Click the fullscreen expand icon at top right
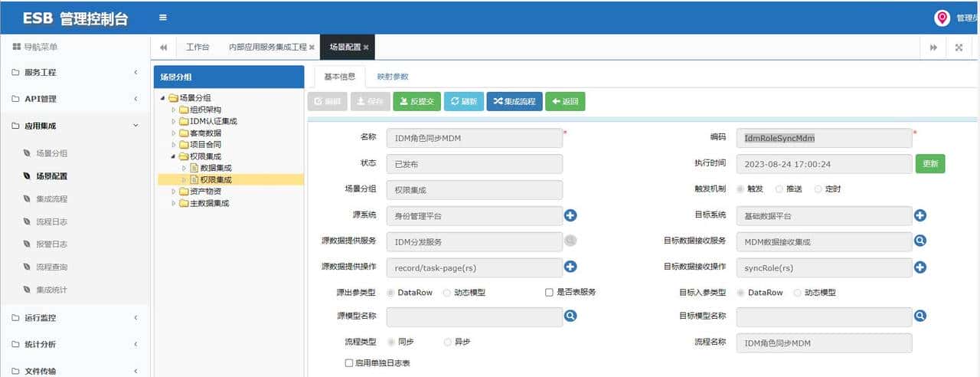Screen dimensions: 980x377 point(959,48)
